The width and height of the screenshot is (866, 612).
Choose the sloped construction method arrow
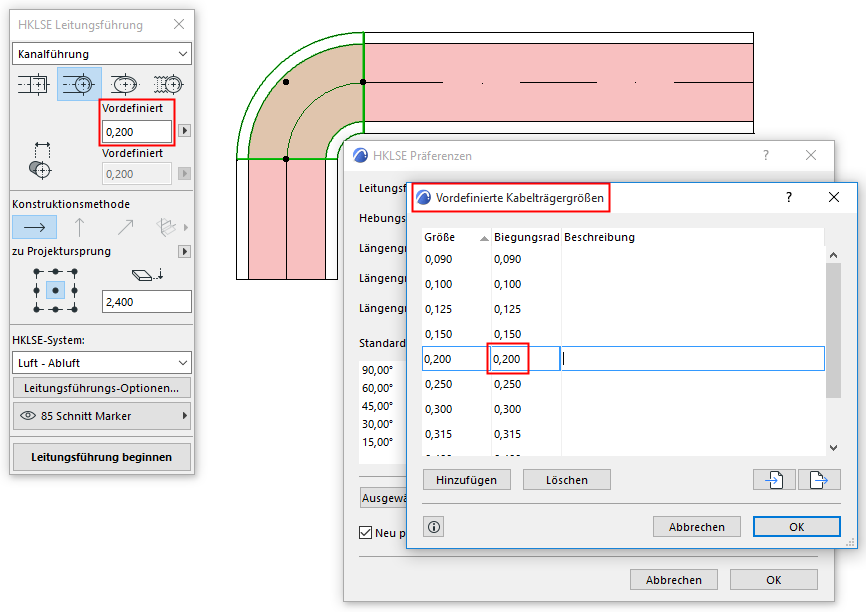[125, 227]
